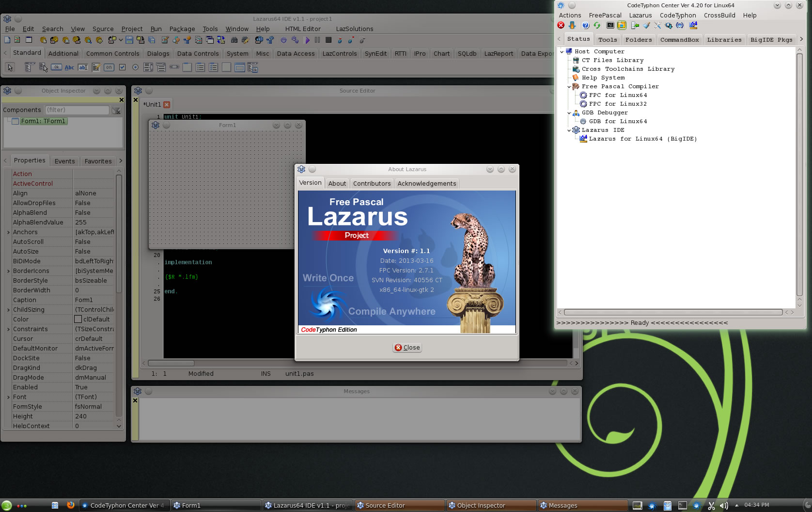The width and height of the screenshot is (812, 512).
Task: Collapse the Lazarus IDE tree node
Action: pos(569,130)
